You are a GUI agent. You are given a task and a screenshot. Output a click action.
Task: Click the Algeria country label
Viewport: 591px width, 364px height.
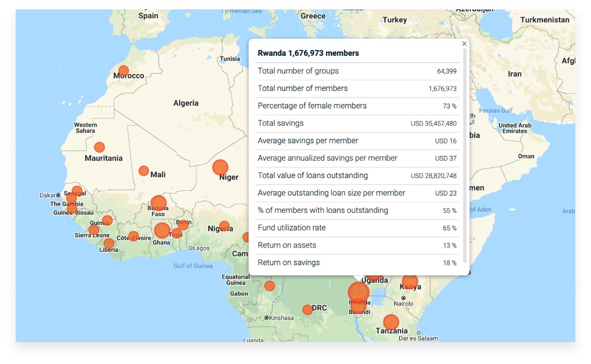186,103
